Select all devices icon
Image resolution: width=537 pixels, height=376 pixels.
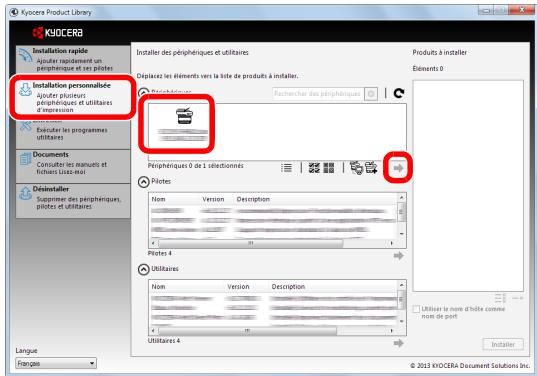pos(314,168)
